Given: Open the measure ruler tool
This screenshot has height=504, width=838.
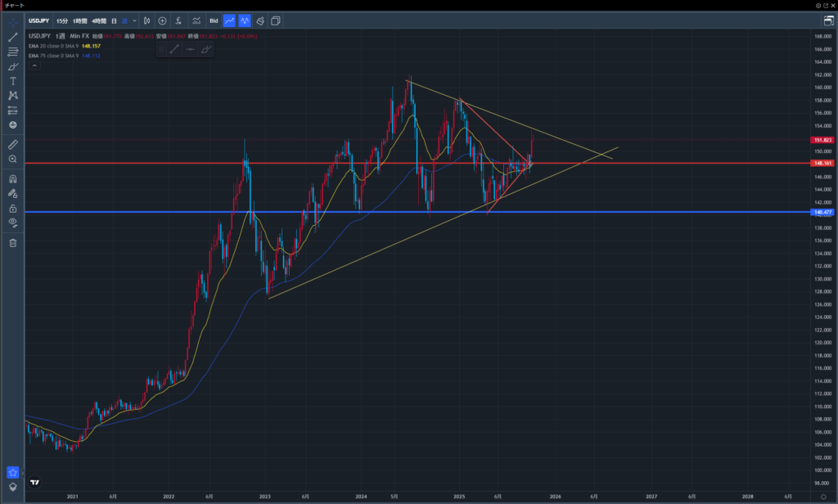Looking at the screenshot, I should (13, 144).
